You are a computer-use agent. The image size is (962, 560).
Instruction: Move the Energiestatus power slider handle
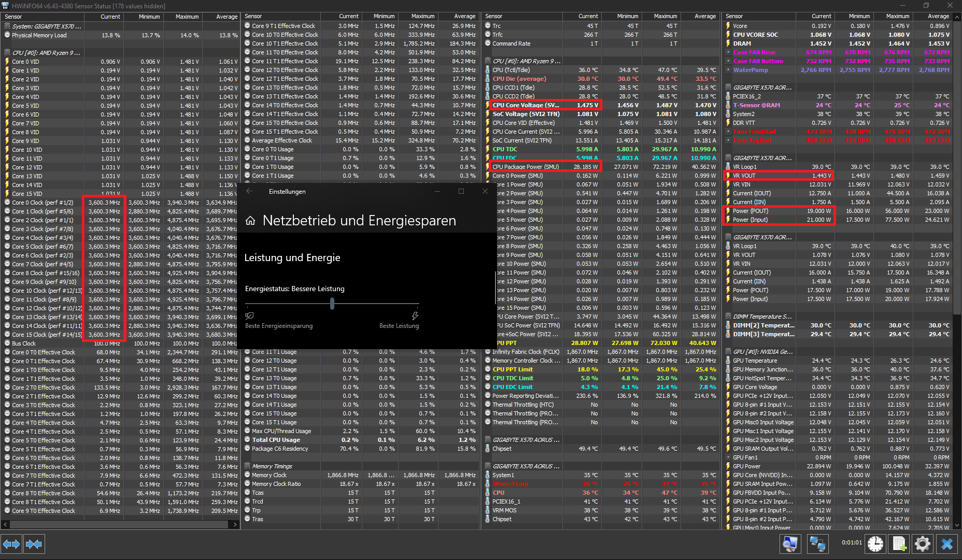click(332, 304)
